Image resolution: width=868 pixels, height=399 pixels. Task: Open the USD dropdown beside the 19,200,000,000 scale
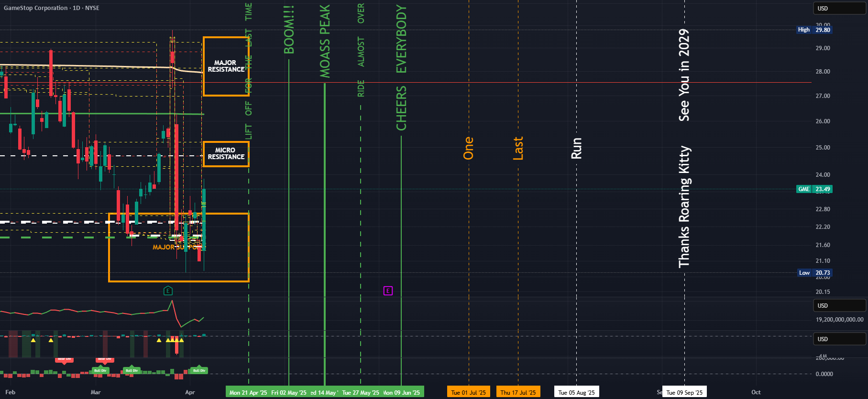(839, 305)
